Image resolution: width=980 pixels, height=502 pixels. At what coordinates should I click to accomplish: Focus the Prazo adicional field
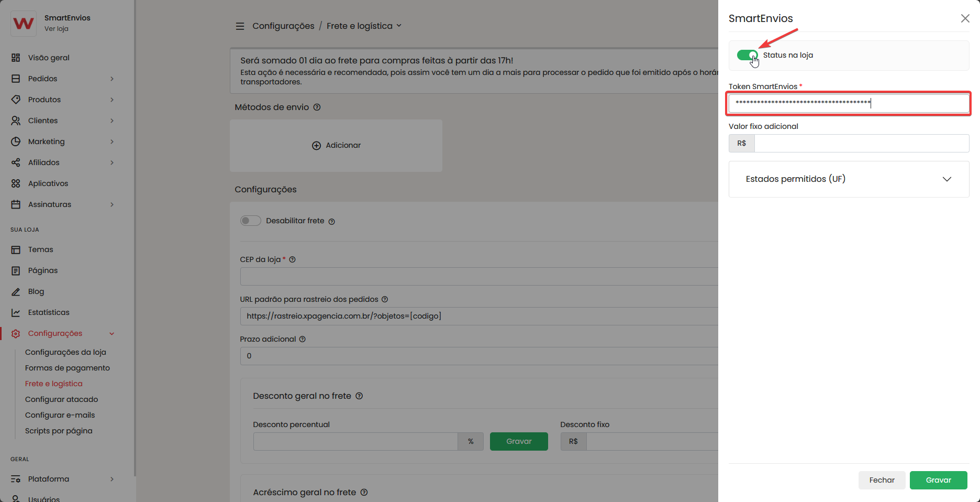pyautogui.click(x=479, y=356)
